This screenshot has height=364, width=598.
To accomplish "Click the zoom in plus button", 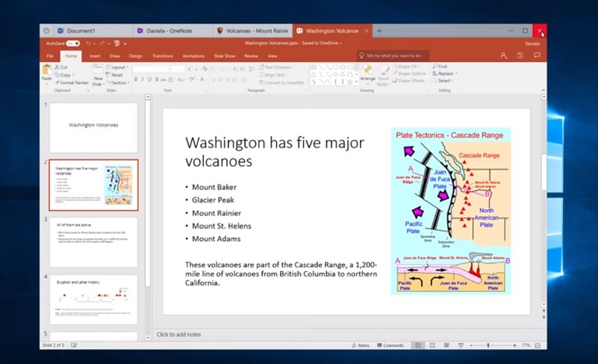I will pyautogui.click(x=514, y=345).
